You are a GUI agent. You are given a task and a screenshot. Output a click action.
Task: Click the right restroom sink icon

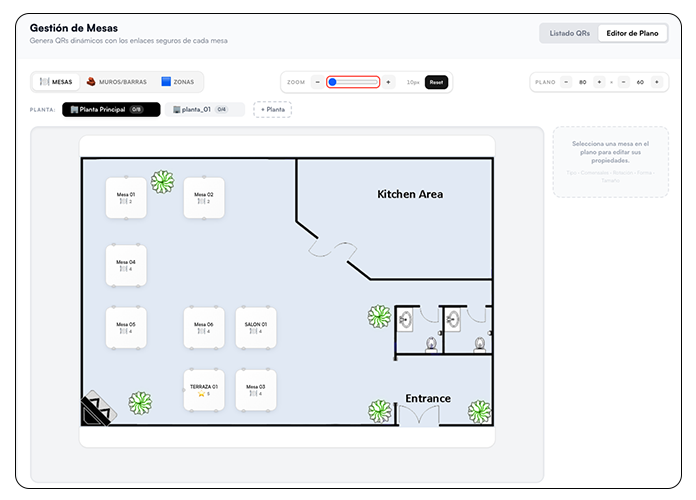pyautogui.click(x=453, y=319)
